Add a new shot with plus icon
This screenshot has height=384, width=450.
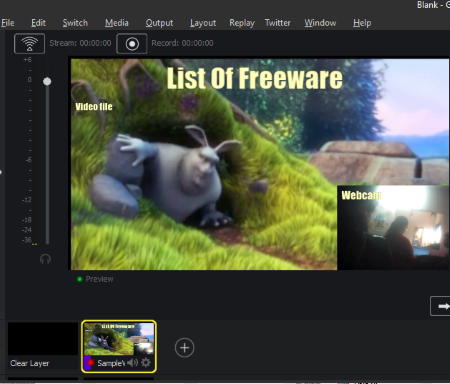coord(184,348)
